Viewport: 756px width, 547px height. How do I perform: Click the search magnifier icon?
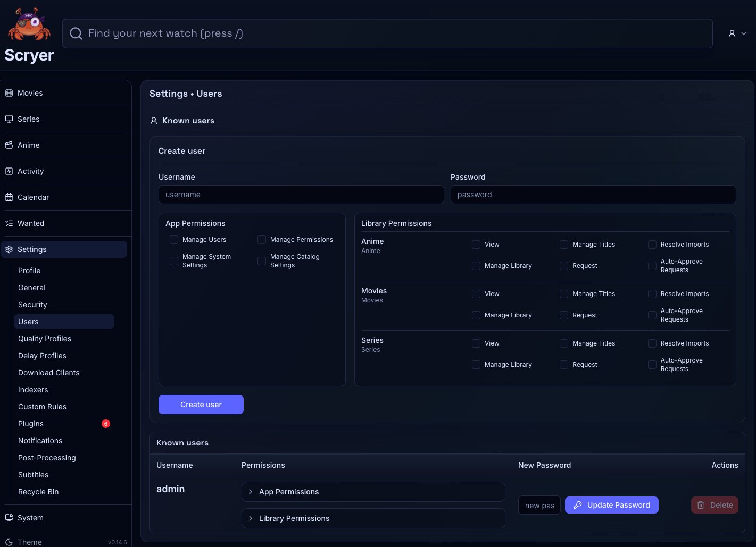76,33
